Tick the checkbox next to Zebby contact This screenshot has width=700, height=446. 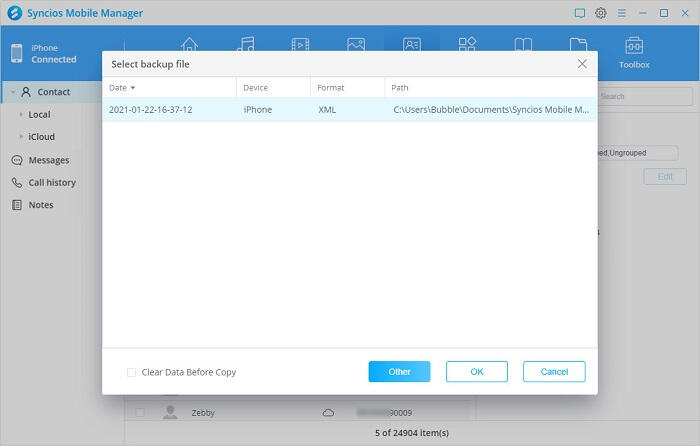click(x=140, y=412)
